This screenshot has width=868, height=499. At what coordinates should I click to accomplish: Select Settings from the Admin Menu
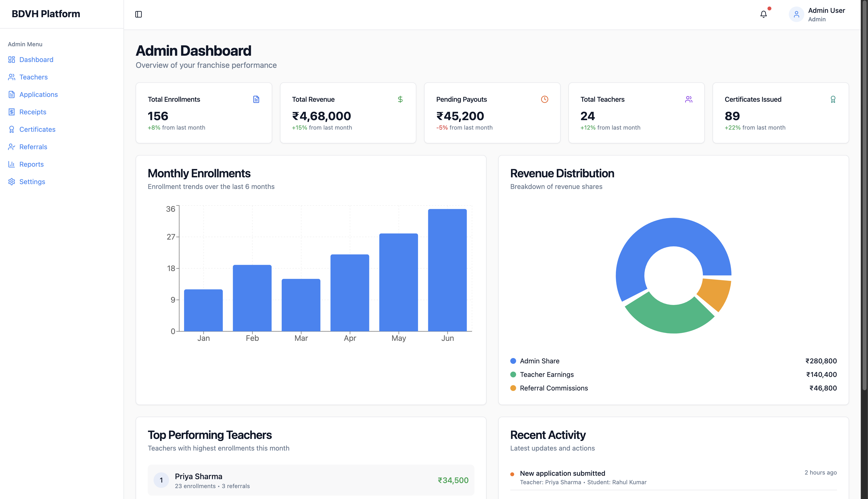click(32, 182)
